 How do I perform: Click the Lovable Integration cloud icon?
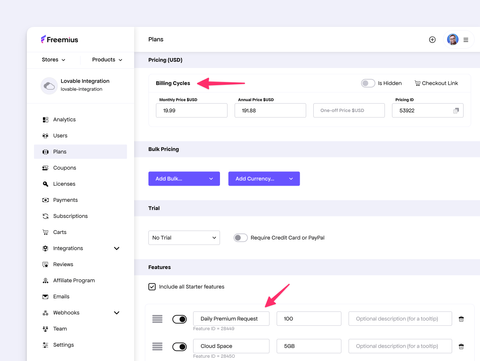pyautogui.click(x=49, y=86)
